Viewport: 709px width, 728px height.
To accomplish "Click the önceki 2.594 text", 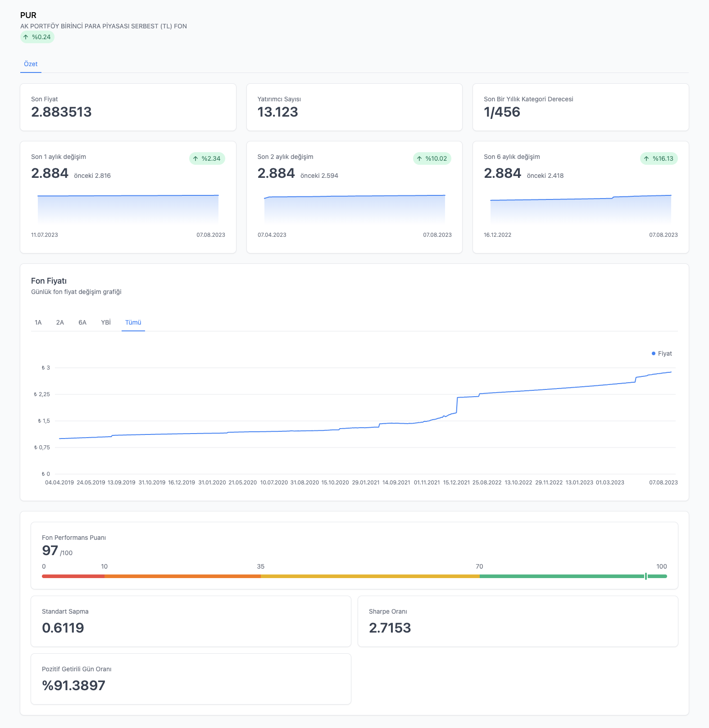I will click(319, 176).
